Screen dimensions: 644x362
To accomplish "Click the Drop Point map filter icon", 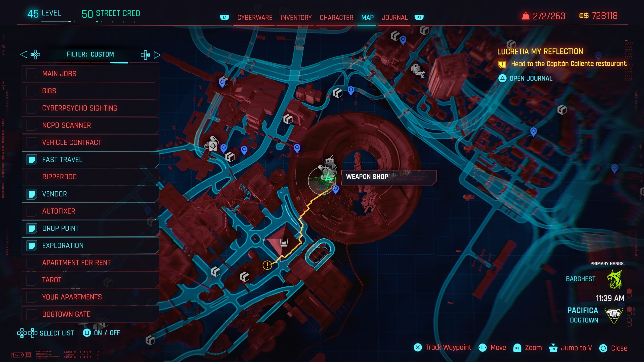I will click(31, 228).
